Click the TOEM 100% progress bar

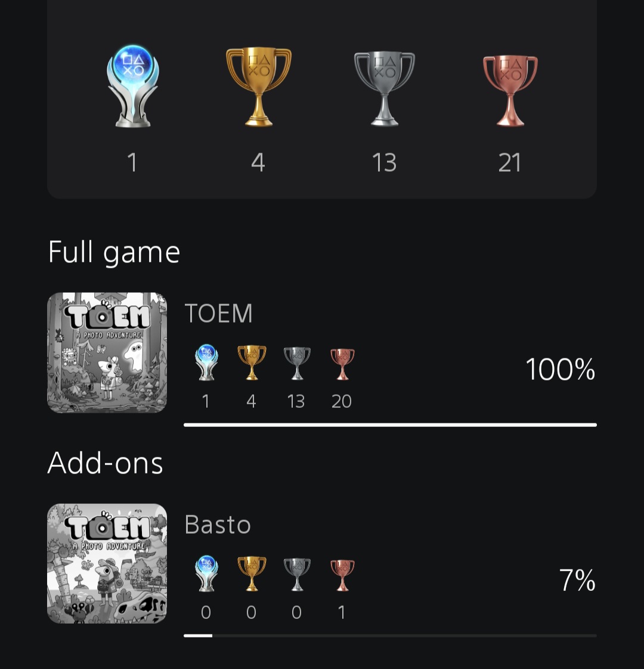coord(390,425)
